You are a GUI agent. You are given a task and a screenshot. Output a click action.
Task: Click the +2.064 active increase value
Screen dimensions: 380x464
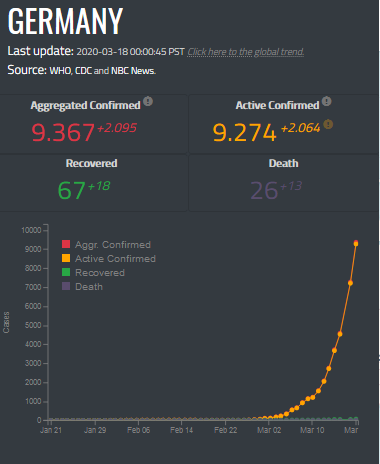[300, 128]
